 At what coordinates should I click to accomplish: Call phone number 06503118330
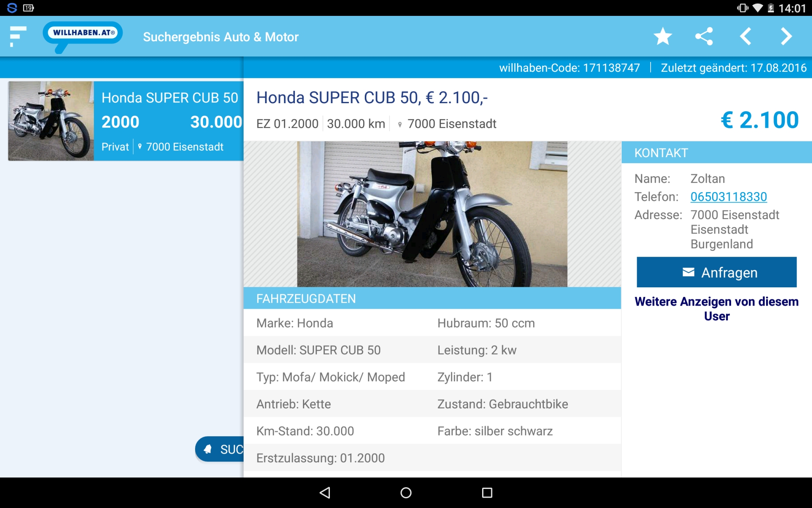coord(728,197)
